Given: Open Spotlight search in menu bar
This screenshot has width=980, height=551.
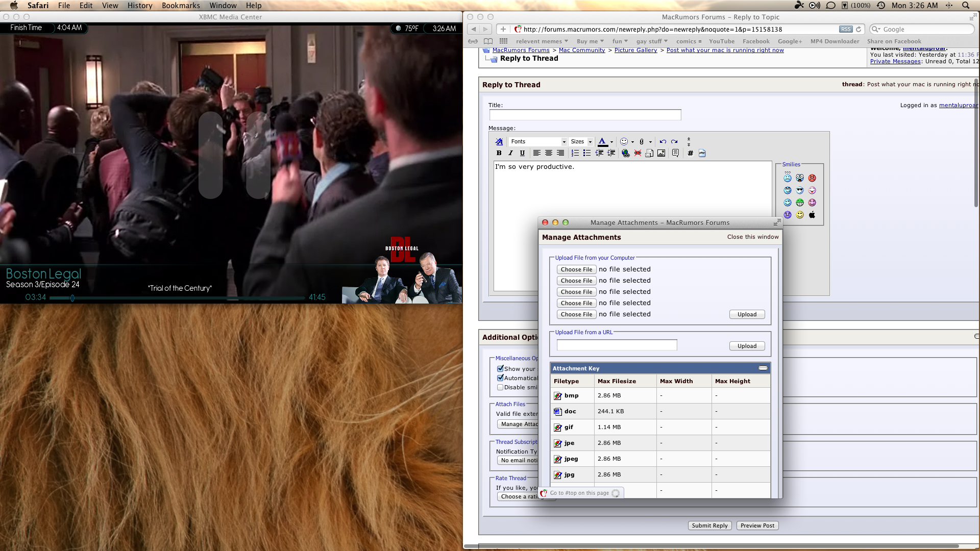Looking at the screenshot, I should 965,6.
